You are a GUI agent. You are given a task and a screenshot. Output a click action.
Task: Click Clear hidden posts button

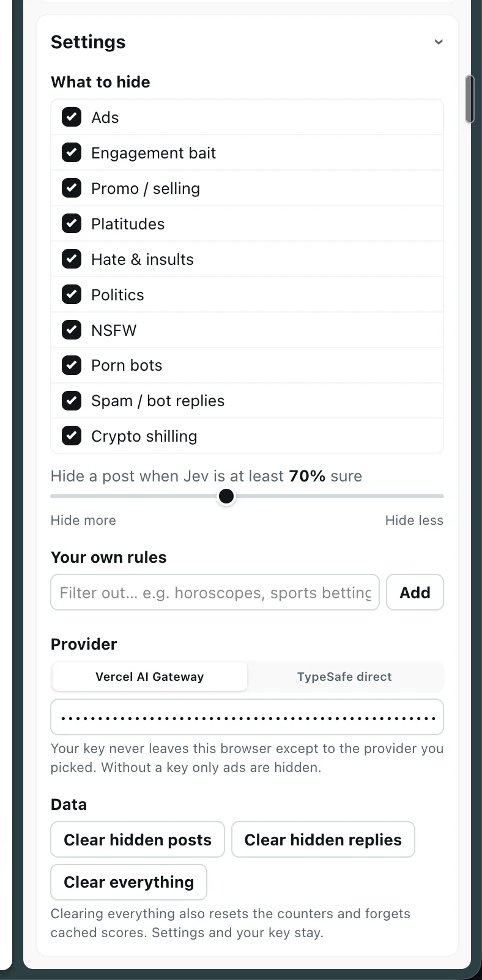138,839
